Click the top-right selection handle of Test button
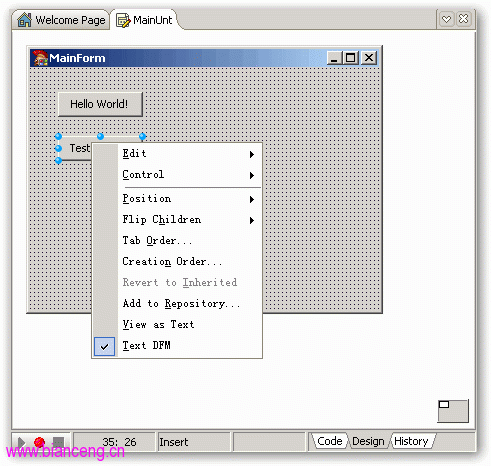The width and height of the screenshot is (491, 466). [143, 136]
